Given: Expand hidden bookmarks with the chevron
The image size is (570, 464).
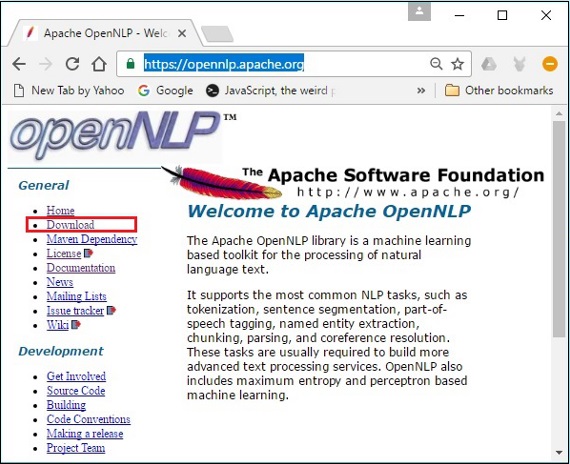Looking at the screenshot, I should click(421, 91).
